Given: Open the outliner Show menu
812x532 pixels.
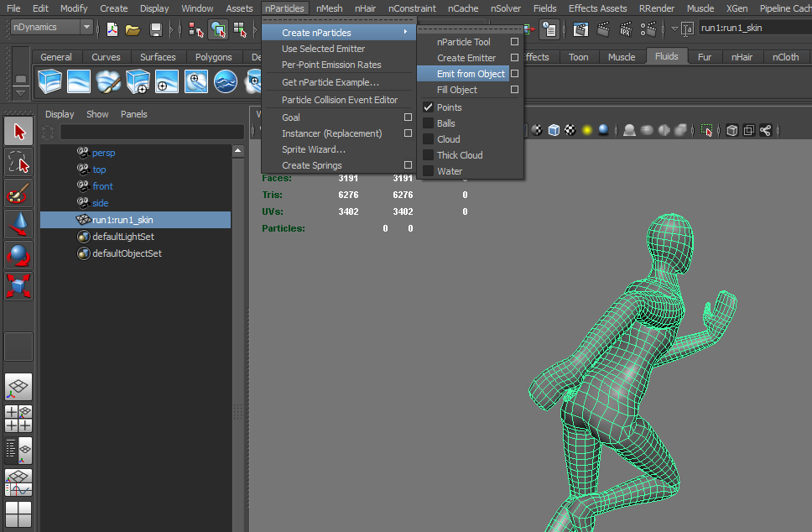Looking at the screenshot, I should tap(97, 114).
